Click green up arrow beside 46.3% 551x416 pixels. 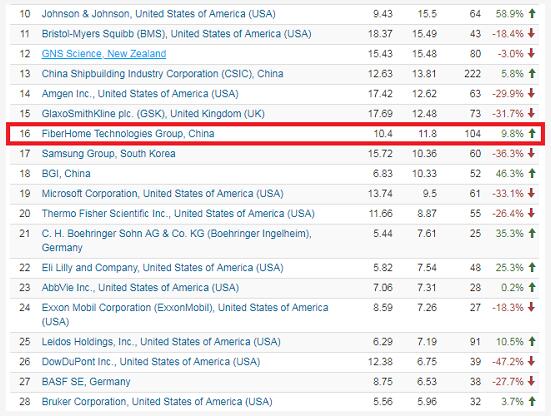532,173
